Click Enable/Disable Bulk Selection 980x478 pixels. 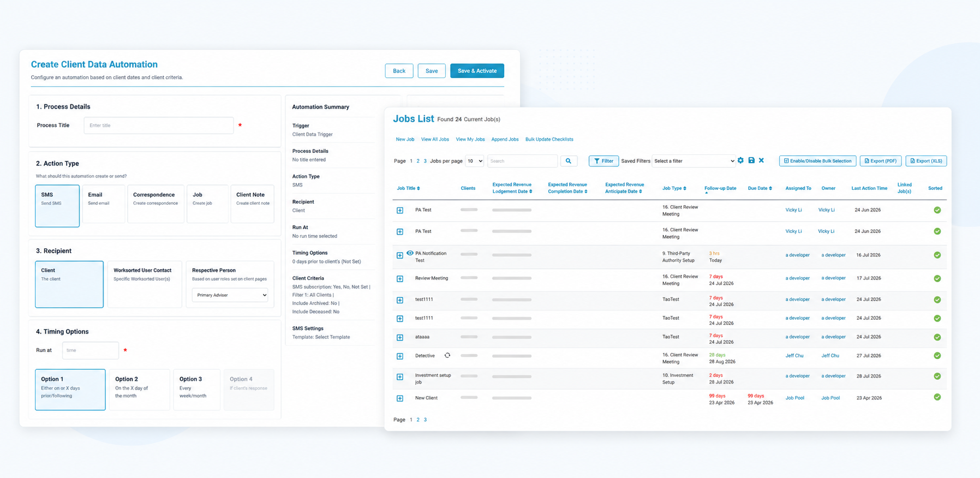point(817,161)
